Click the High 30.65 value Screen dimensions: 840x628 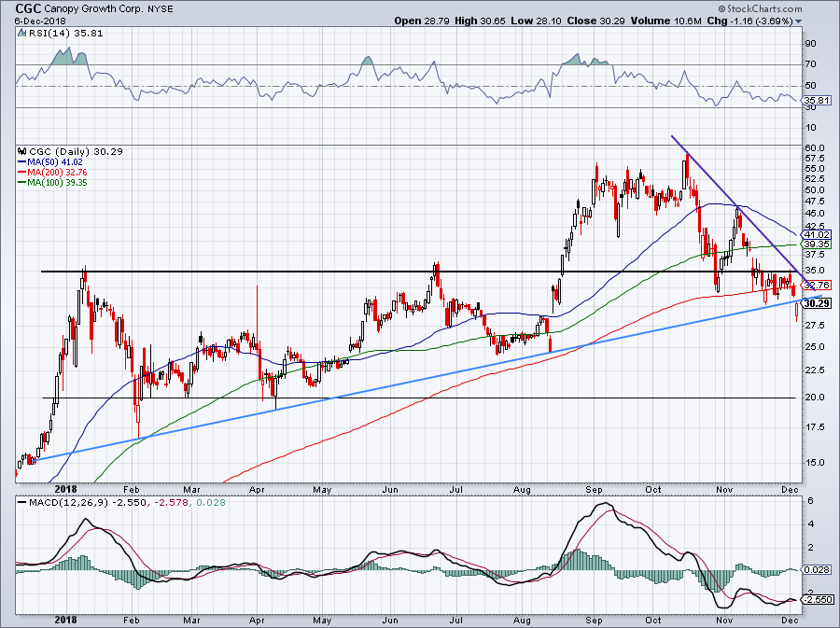[480, 21]
